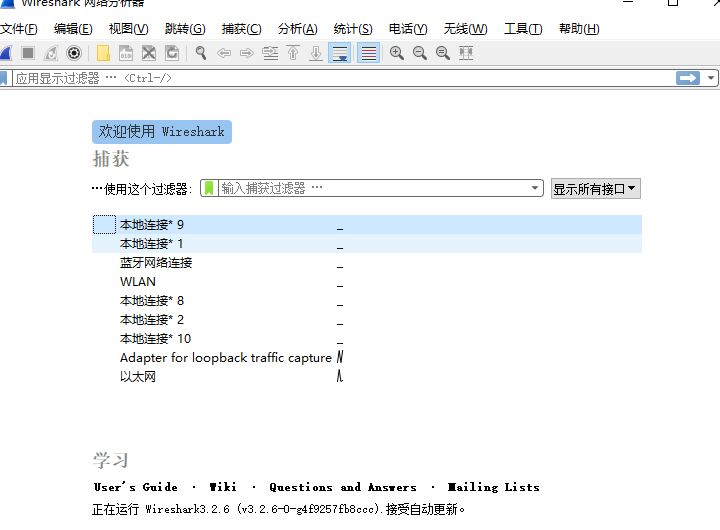Click the display filter input field
Image resolution: width=720 pixels, height=530 pixels.
point(343,78)
